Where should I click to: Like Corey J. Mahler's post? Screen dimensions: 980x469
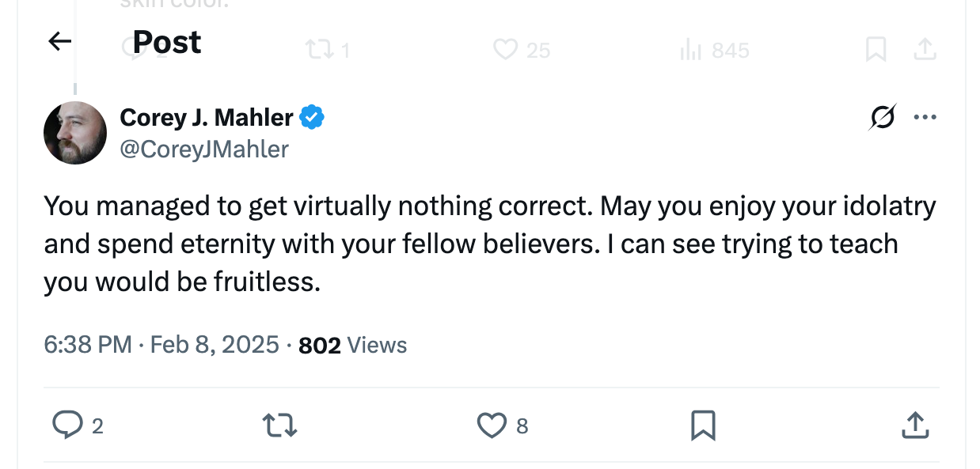pyautogui.click(x=491, y=426)
